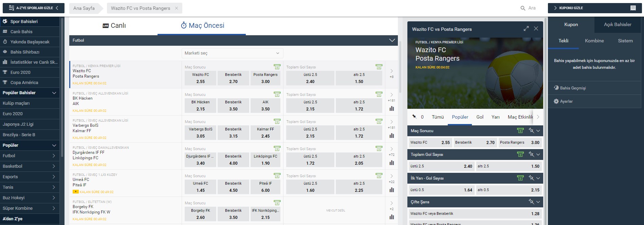
Task: Expand match detail panel to fullscreen
Action: (526, 29)
